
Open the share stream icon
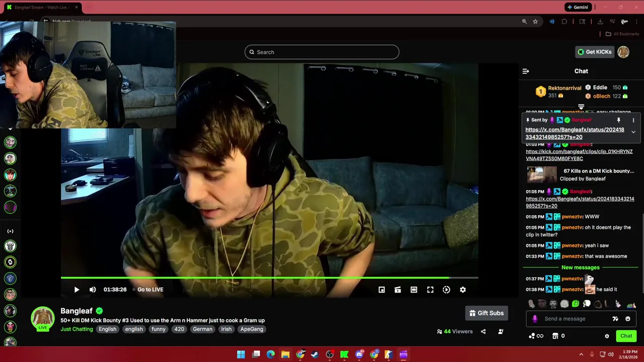coord(484,332)
